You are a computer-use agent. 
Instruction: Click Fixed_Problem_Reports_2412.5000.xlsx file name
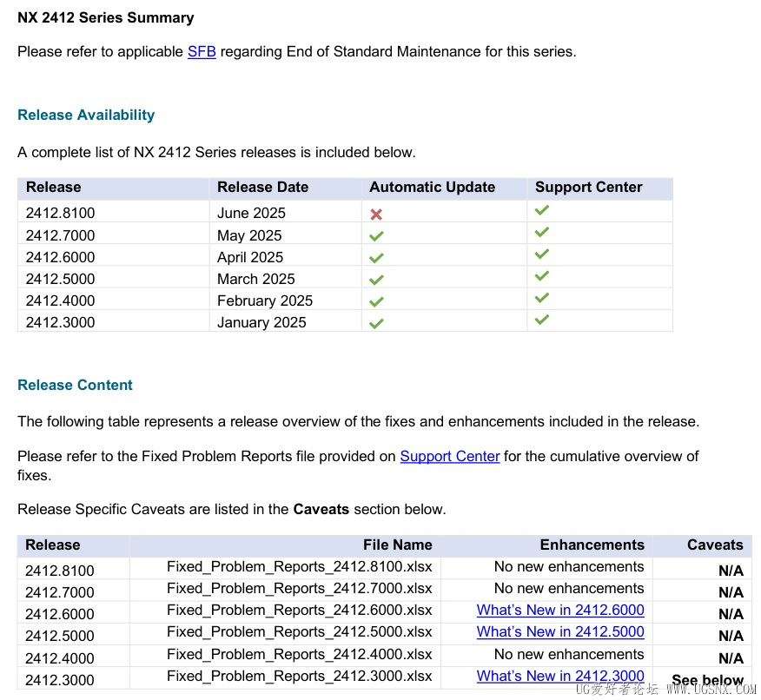point(300,631)
